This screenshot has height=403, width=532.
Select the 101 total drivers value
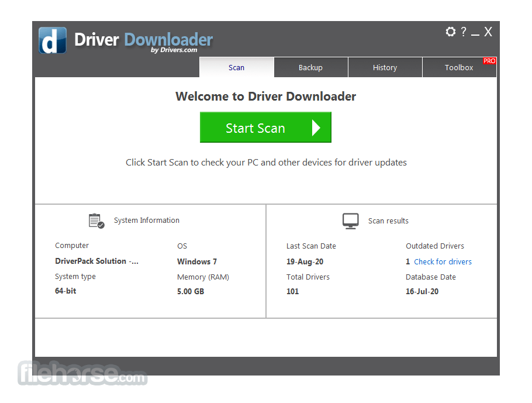click(292, 292)
